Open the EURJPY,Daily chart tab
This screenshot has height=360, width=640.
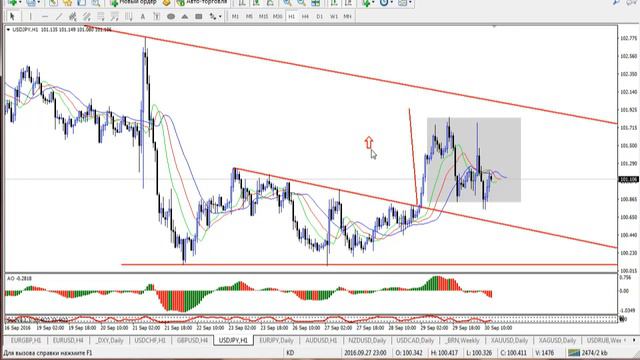276,340
